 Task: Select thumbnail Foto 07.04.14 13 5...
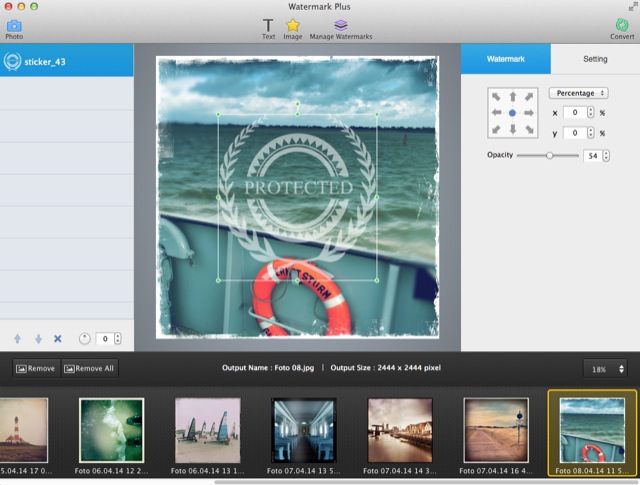pos(304,430)
